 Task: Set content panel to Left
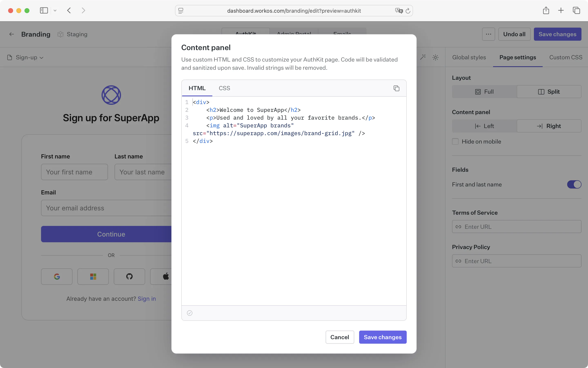click(x=484, y=126)
